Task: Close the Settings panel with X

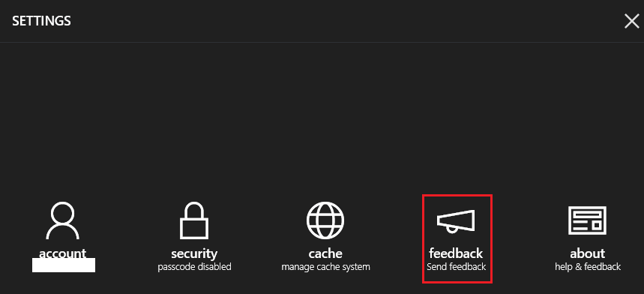Action: pyautogui.click(x=632, y=21)
